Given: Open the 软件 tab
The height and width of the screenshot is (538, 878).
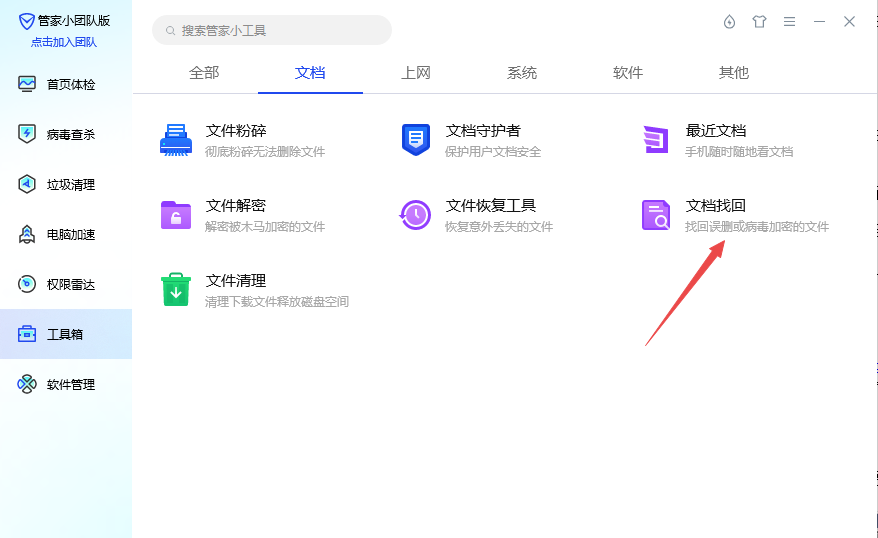Looking at the screenshot, I should (x=628, y=73).
